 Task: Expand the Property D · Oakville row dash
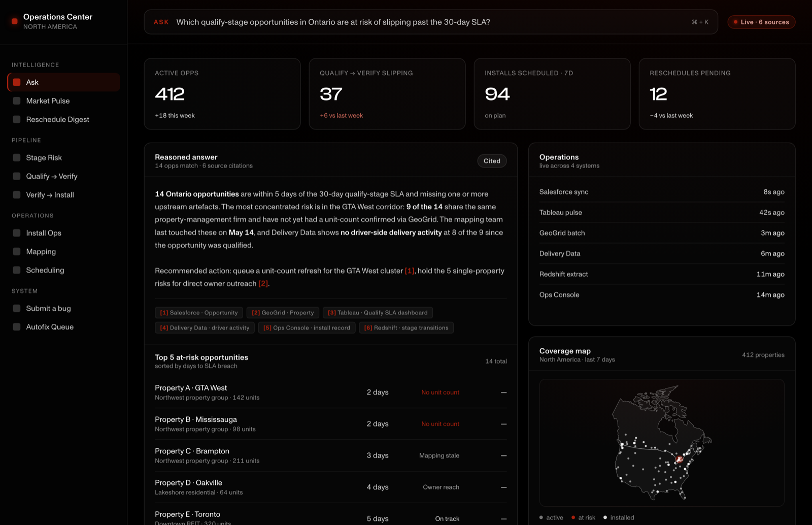tap(503, 487)
